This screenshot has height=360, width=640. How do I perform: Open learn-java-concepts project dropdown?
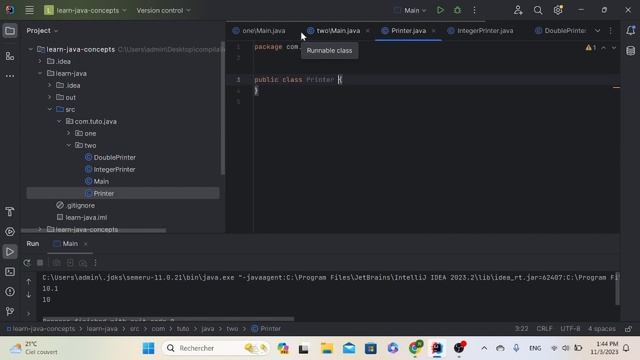click(85, 10)
